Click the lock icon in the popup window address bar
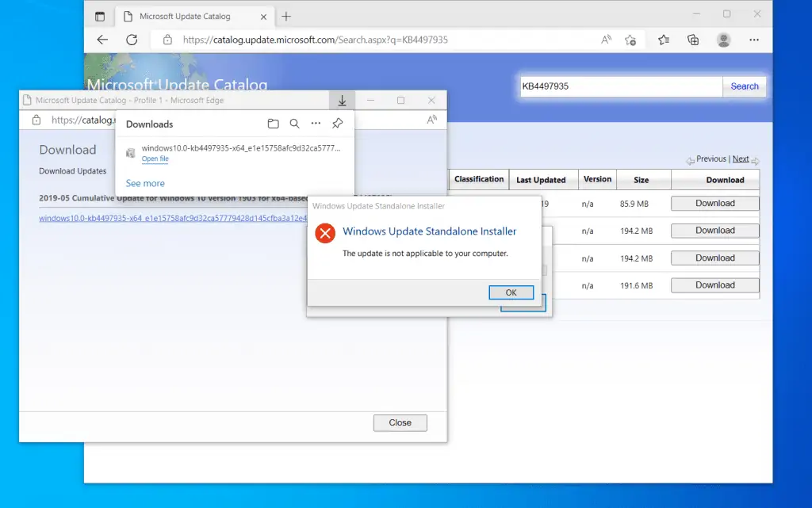This screenshot has width=812, height=508. point(36,120)
